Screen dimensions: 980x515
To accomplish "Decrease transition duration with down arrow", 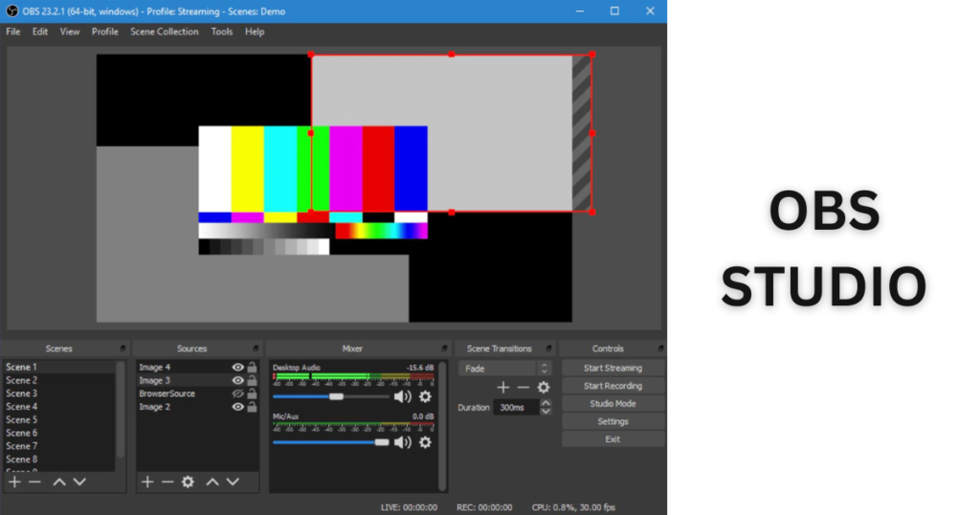I will 546,412.
